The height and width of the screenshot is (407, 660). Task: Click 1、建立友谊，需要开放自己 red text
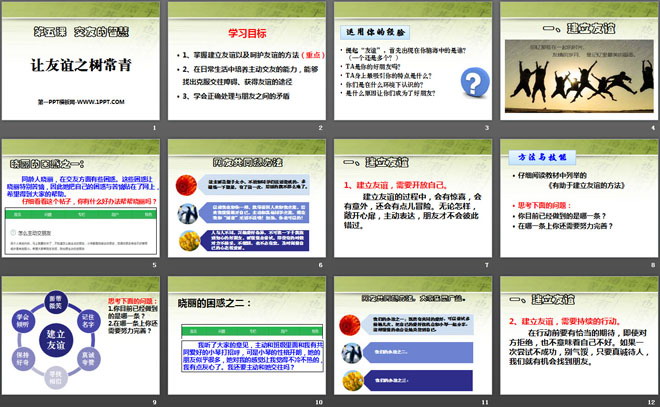396,185
